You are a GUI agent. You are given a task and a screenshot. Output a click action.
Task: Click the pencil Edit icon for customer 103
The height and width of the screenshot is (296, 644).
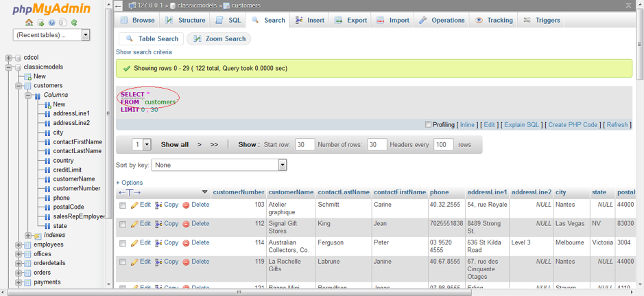click(x=135, y=205)
